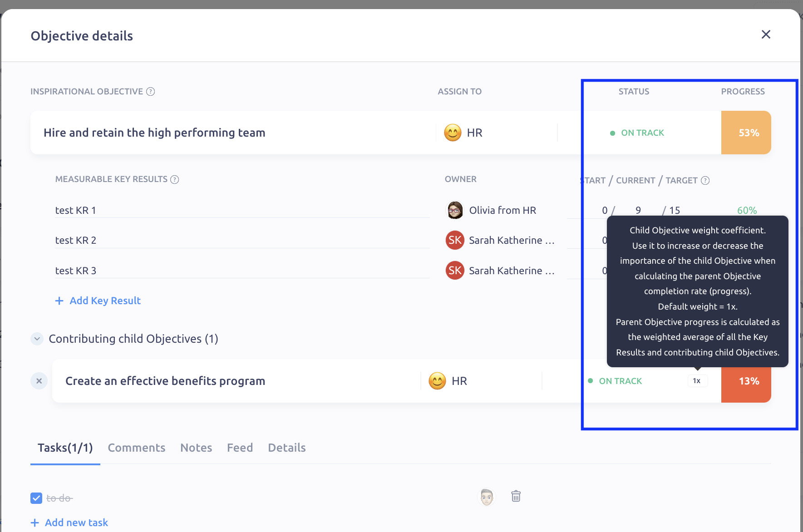Delete the to-do task with trash icon
This screenshot has width=803, height=532.
[x=516, y=496]
